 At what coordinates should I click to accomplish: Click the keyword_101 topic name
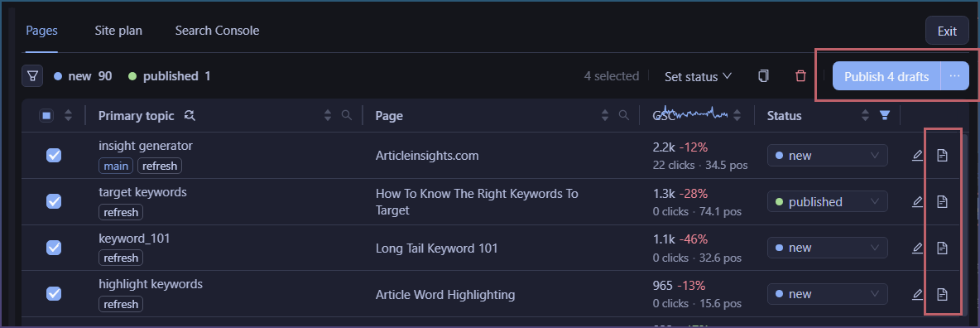coord(134,238)
